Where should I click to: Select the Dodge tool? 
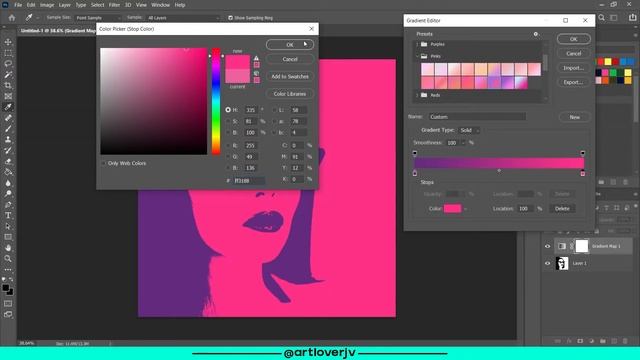[x=8, y=193]
